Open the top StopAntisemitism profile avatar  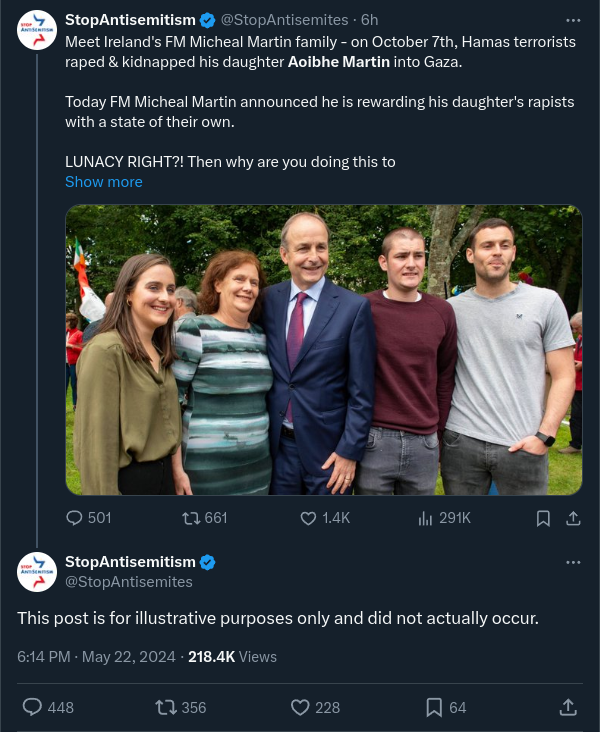pos(37,31)
